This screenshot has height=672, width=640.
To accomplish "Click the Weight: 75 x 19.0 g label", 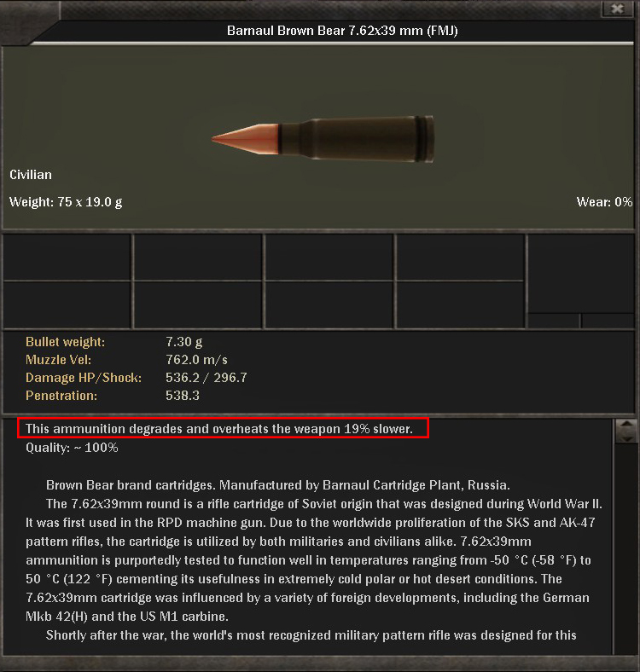I will point(66,202).
